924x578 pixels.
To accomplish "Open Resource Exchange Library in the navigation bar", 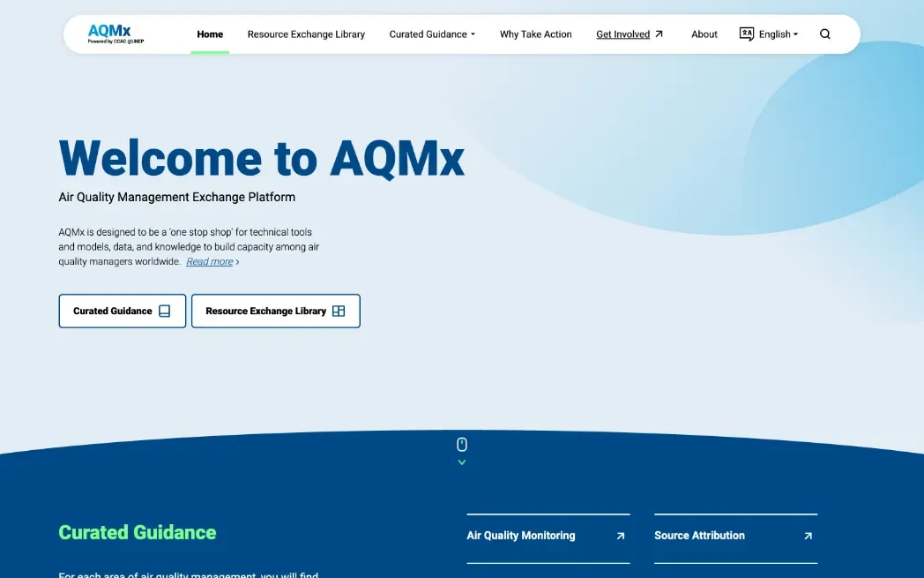I will pyautogui.click(x=306, y=34).
